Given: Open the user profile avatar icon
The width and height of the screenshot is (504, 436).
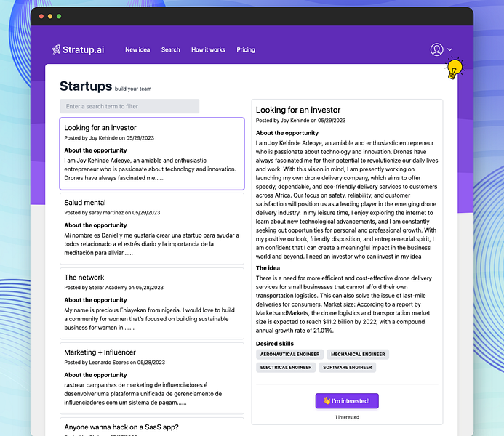Looking at the screenshot, I should (x=436, y=49).
